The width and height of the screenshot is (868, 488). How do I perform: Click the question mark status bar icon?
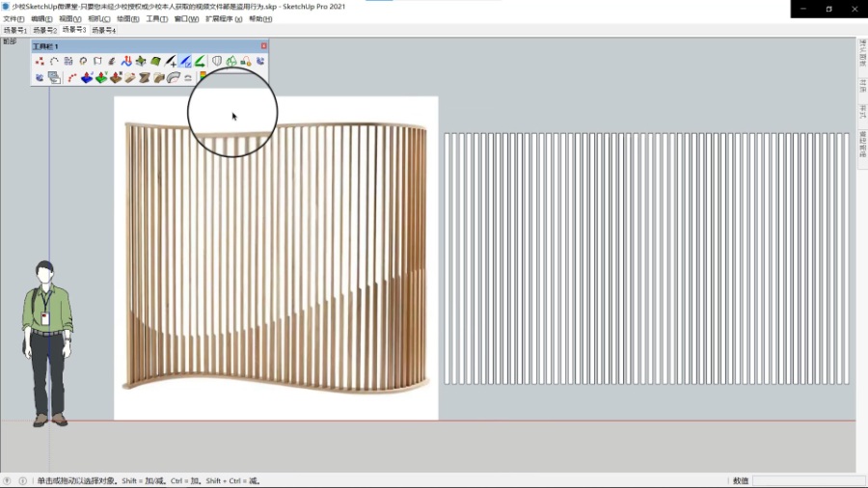pyautogui.click(x=7, y=481)
